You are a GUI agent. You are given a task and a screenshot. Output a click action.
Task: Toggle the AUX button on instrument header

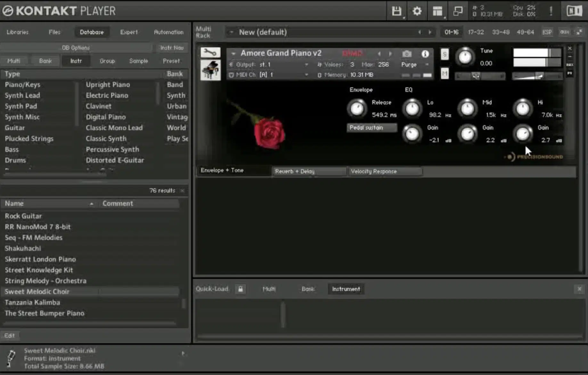coord(570,65)
